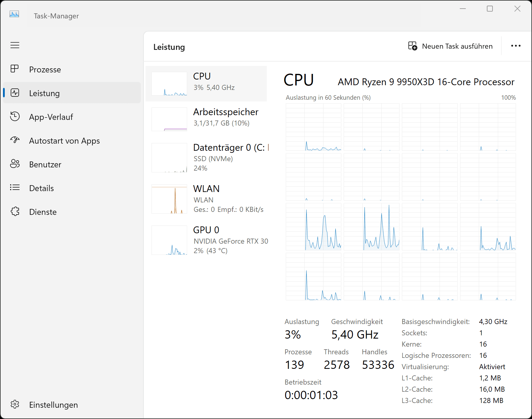Open the Datenträger 0 SSD graph thumbnail
Viewport: 532px width, 419px height.
tap(169, 158)
